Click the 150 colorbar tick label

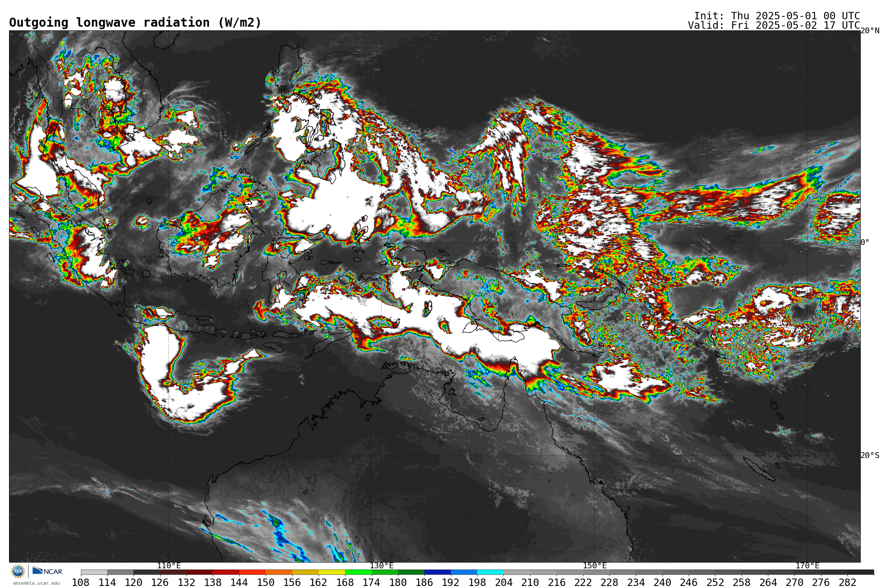coord(266,583)
